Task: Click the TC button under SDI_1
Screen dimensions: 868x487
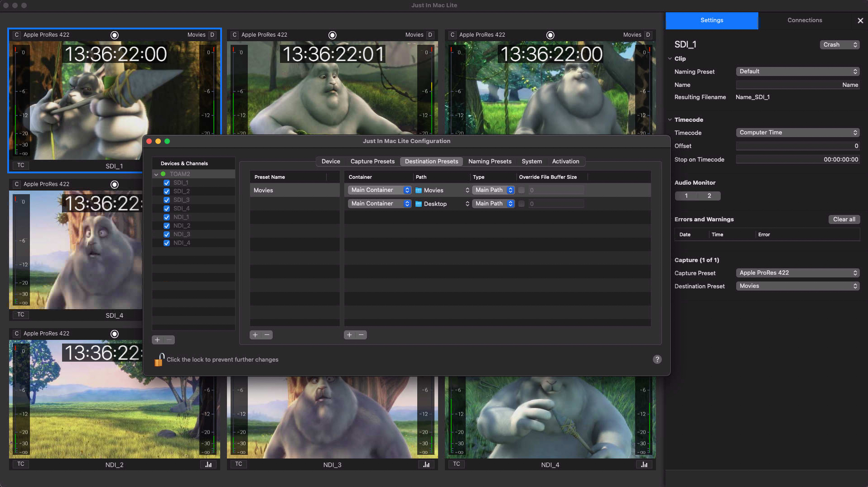Action: 21,166
